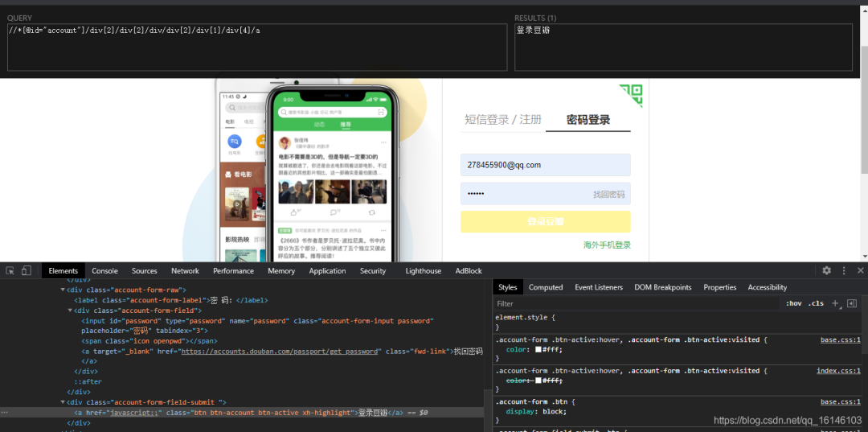The image size is (868, 432).
Task: Click color swatch in struck-through index.css rule
Action: click(x=538, y=381)
